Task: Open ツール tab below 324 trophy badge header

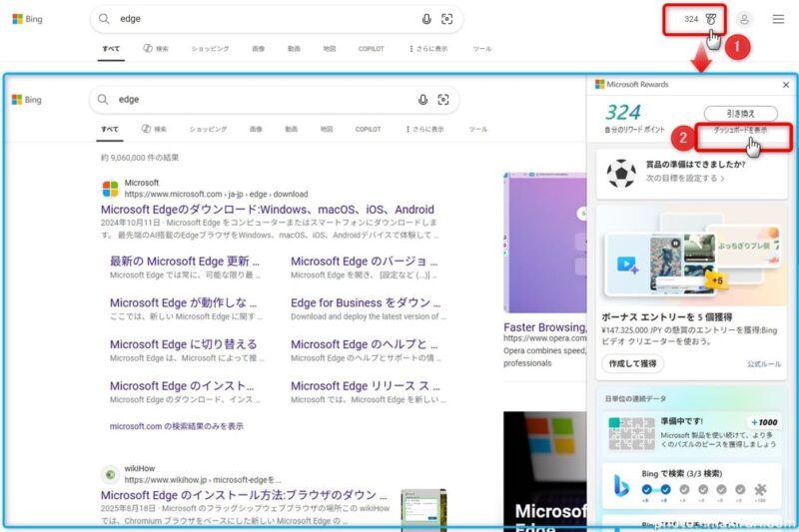Action: (482, 49)
